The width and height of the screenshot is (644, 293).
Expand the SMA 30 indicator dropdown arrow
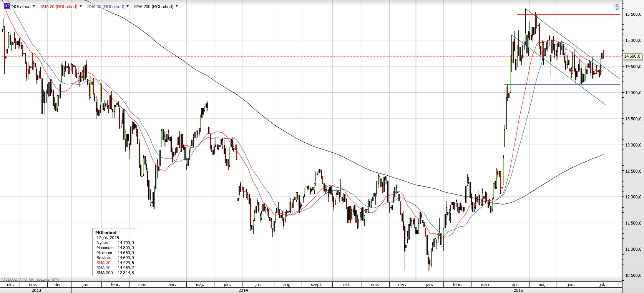pyautogui.click(x=128, y=6)
